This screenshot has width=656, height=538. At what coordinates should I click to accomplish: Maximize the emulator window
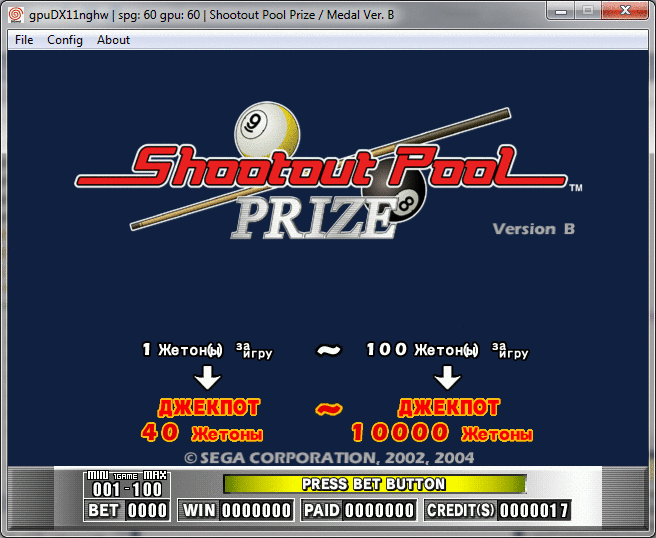click(588, 11)
